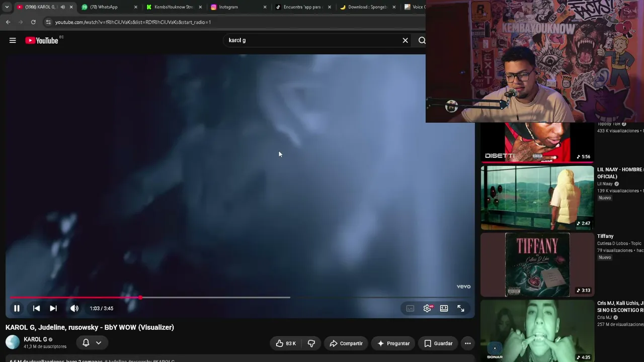Open the Lil Naay channel link
This screenshot has height=362, width=644.
tap(605, 184)
